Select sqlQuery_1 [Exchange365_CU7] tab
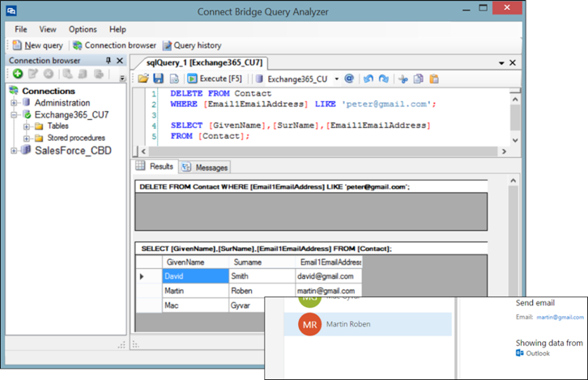 click(x=204, y=62)
